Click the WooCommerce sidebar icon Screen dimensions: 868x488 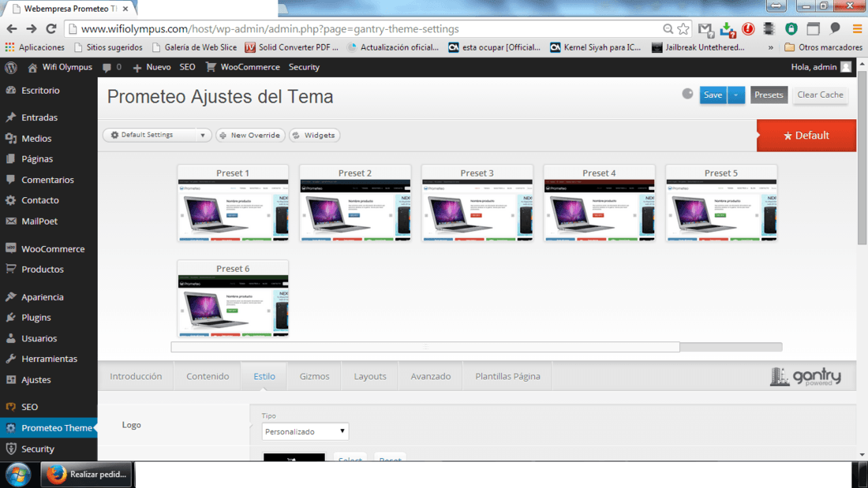click(x=10, y=248)
